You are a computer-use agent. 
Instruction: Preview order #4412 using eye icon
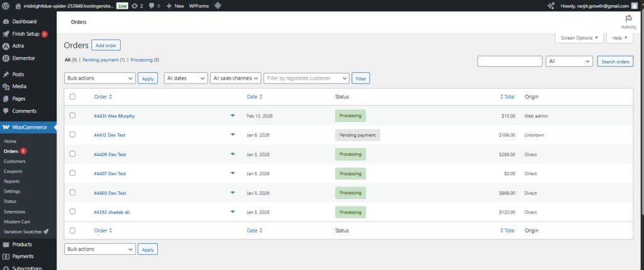pyautogui.click(x=233, y=135)
